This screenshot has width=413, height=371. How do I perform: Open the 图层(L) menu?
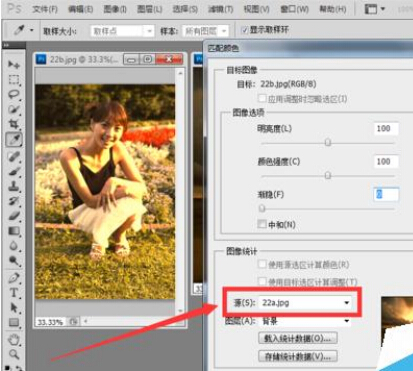pos(150,9)
